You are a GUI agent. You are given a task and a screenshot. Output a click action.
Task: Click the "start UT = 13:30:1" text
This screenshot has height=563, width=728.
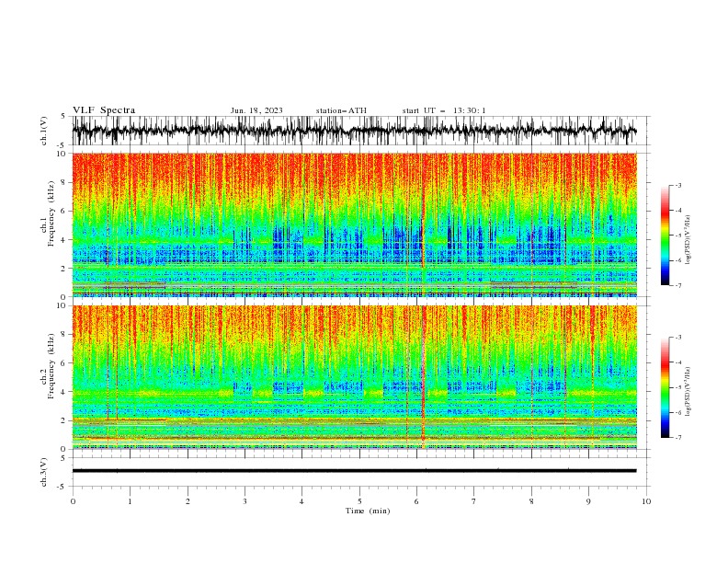(x=444, y=110)
